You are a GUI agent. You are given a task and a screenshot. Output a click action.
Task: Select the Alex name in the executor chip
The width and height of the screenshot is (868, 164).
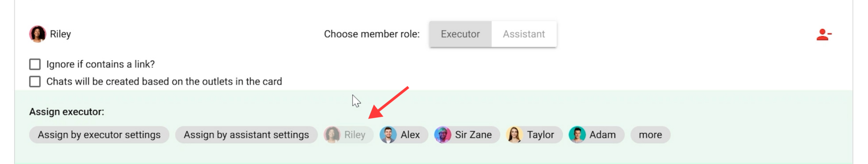coord(410,135)
